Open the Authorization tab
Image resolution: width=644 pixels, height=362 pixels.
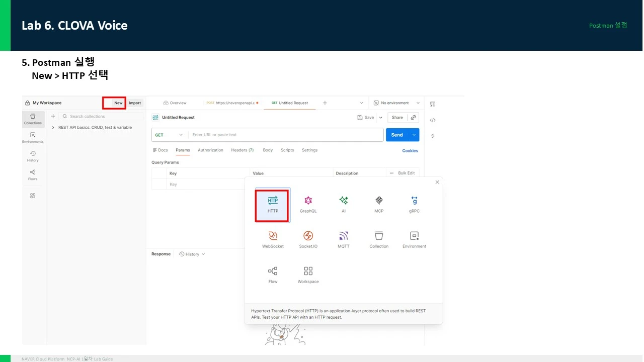(210, 150)
